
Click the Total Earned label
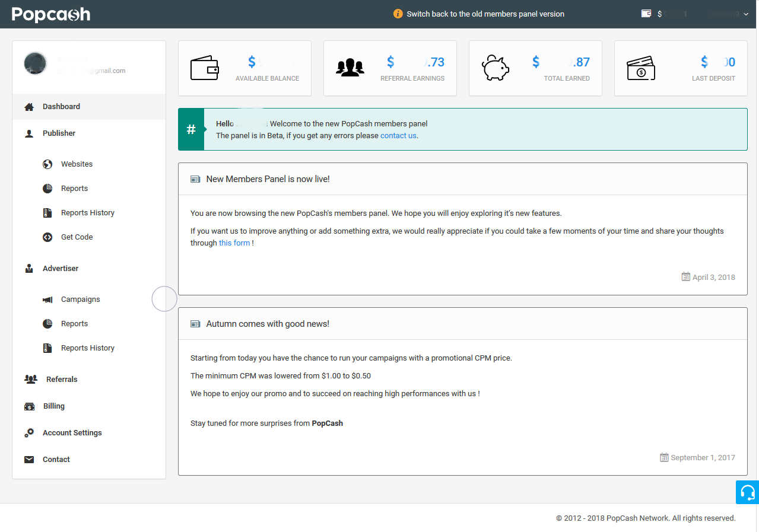click(x=567, y=78)
